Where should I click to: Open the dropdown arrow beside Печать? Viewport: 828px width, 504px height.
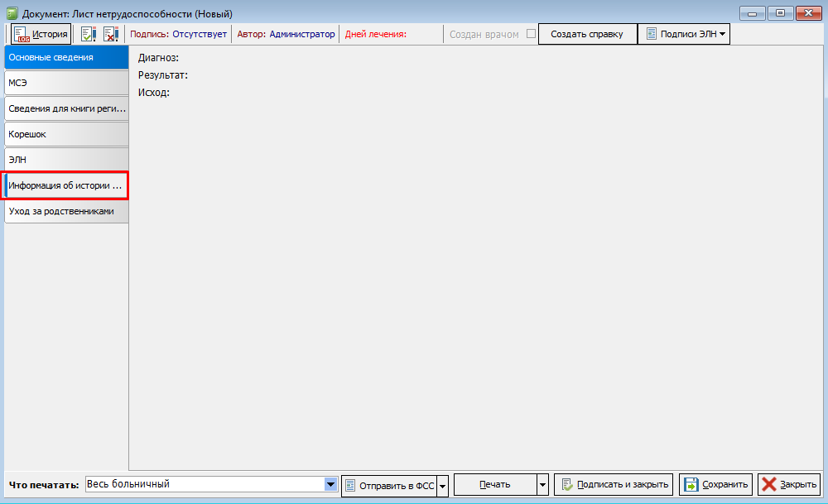click(x=543, y=485)
